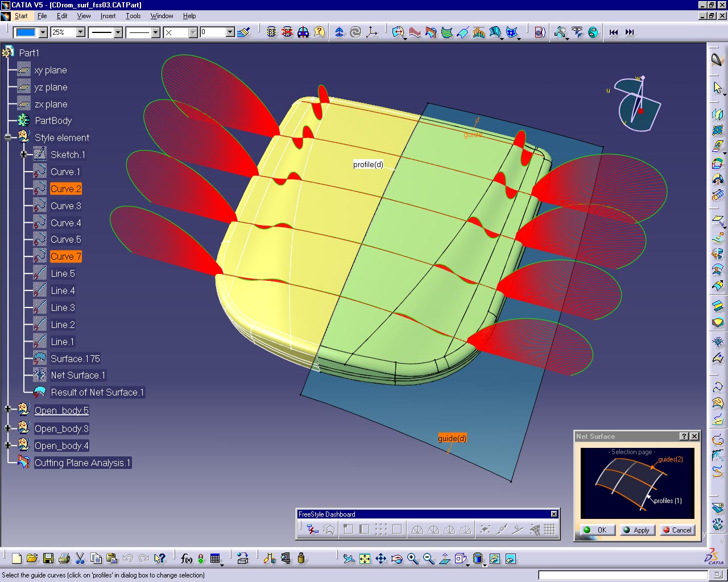
Task: Select Cutting Plane Analysis.1 in tree
Action: coord(82,463)
